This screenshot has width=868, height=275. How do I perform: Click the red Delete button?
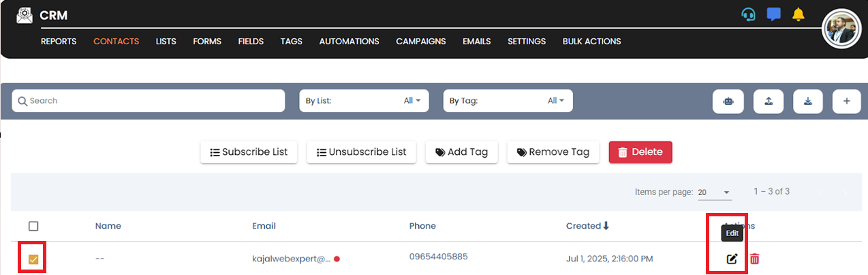(x=640, y=152)
